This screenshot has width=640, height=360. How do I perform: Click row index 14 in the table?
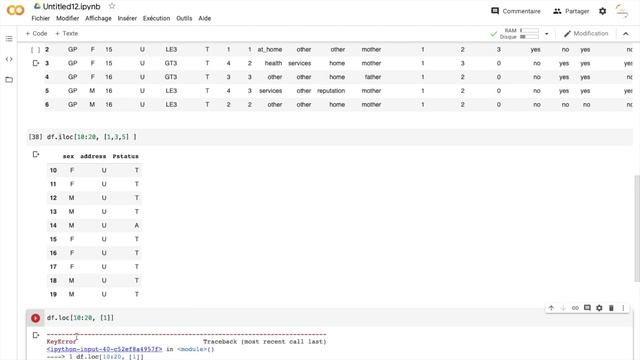(x=53, y=225)
